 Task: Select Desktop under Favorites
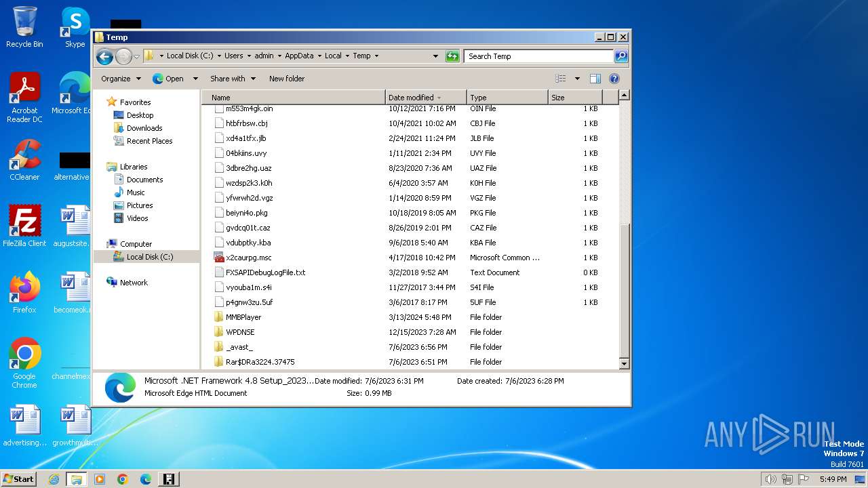[140, 115]
